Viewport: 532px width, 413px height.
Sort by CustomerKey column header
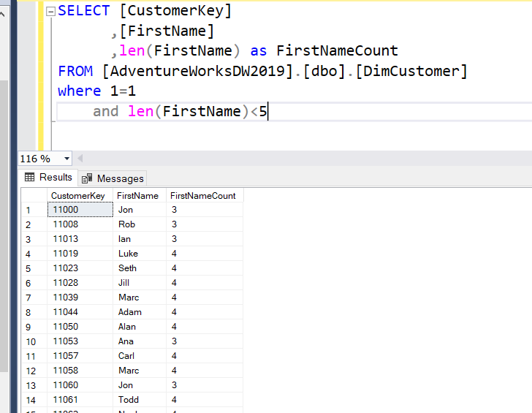point(80,196)
